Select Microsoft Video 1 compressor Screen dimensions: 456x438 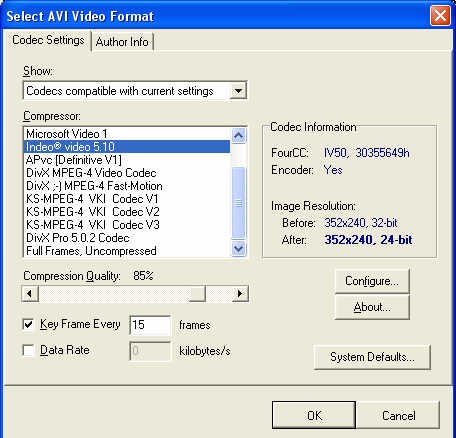click(x=127, y=134)
